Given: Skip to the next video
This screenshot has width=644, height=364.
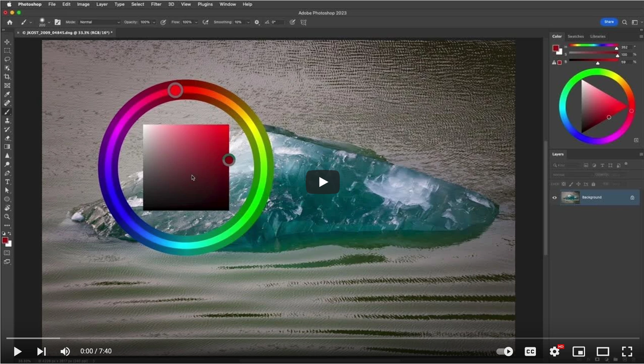Looking at the screenshot, I should click(41, 352).
